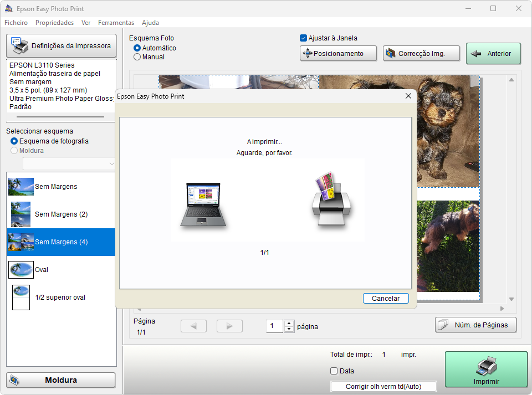Decrease the page number stepper
Image resolution: width=532 pixels, height=395 pixels.
pos(289,329)
